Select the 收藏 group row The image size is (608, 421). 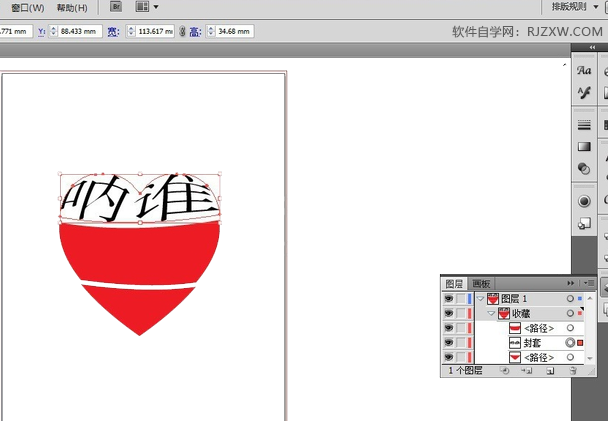[530, 313]
